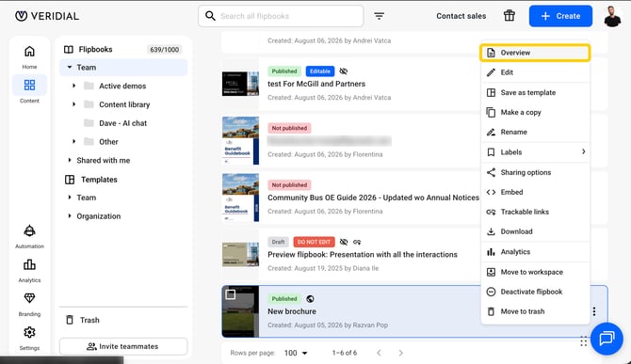This screenshot has width=631, height=364.
Task: Open Automation in the left rail
Action: [x=29, y=236]
